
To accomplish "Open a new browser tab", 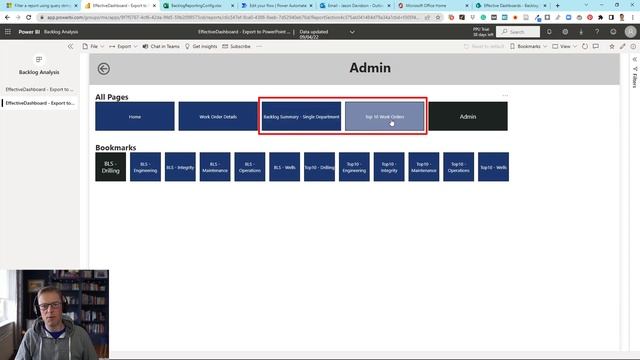I will [x=558, y=6].
